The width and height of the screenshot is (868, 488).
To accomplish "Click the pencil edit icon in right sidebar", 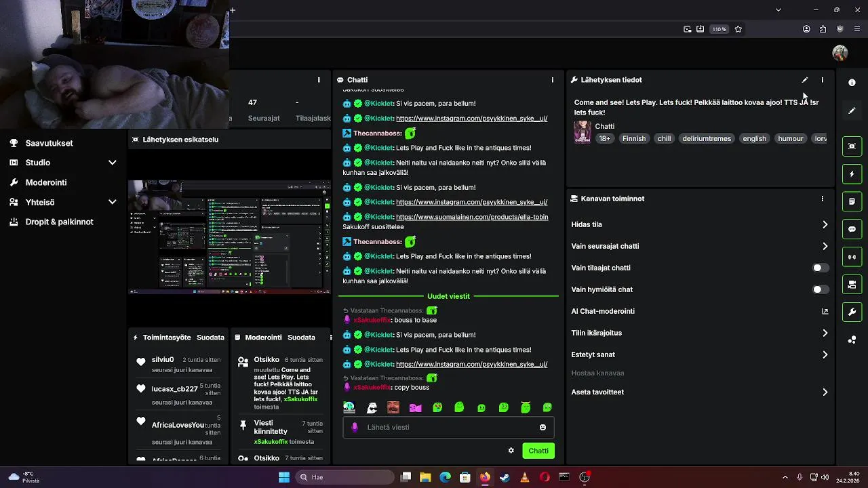I will (852, 110).
